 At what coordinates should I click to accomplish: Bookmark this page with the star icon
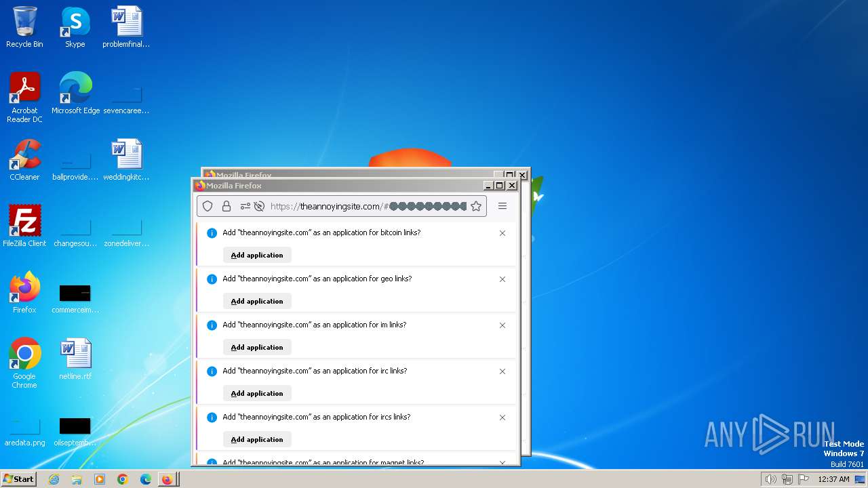coord(476,206)
